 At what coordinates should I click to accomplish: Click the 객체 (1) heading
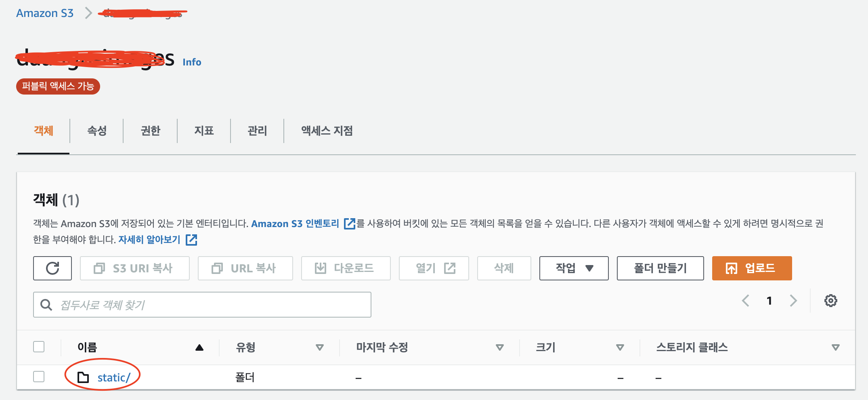(x=56, y=200)
